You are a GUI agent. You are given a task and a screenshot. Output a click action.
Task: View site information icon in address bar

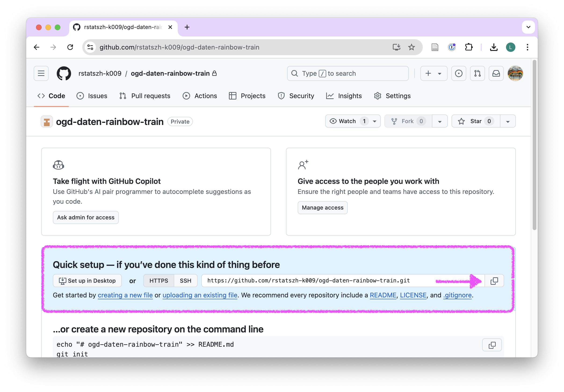coord(90,47)
